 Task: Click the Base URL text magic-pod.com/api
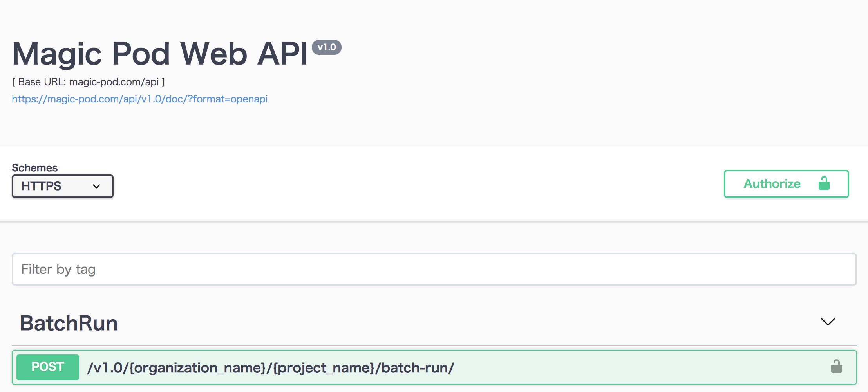click(x=88, y=82)
